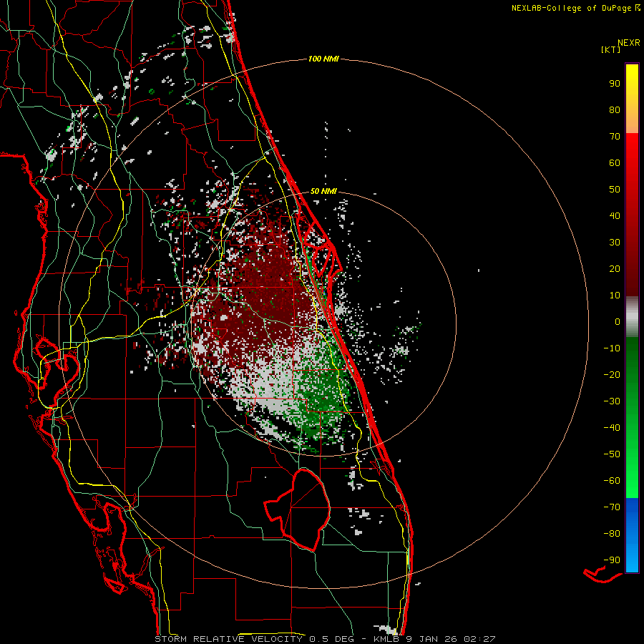This screenshot has width=644, height=644.
Task: Click the -30 value on velocity scale
Action: click(x=612, y=401)
